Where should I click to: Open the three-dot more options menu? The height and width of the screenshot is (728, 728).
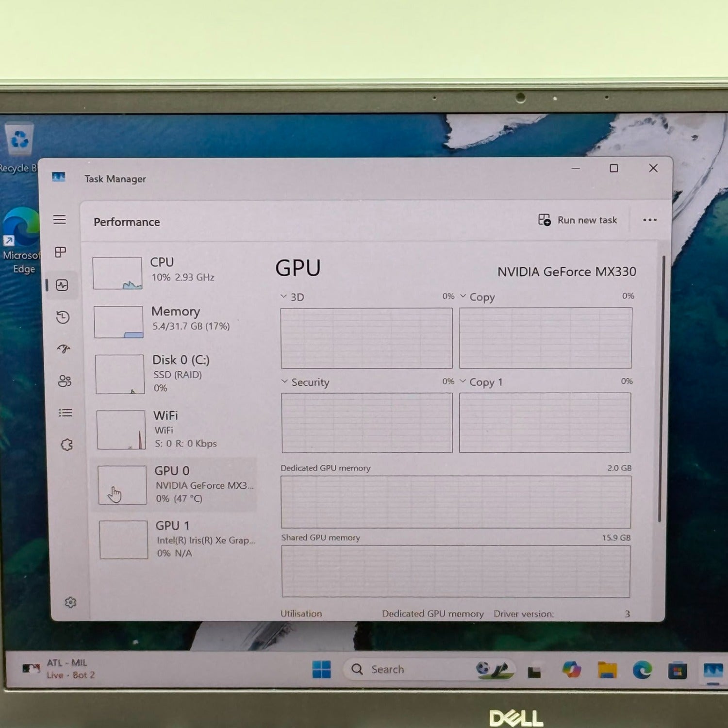[x=650, y=220]
